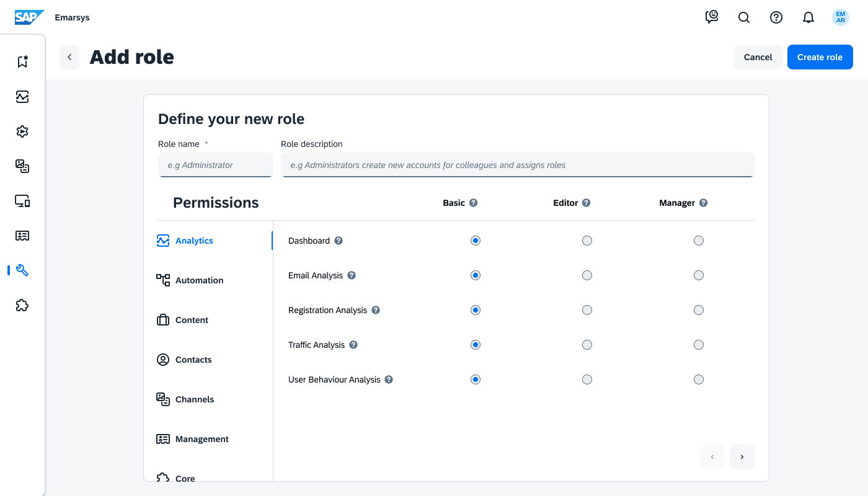
Task: Select Manager radio for Email Analysis
Action: pos(699,275)
